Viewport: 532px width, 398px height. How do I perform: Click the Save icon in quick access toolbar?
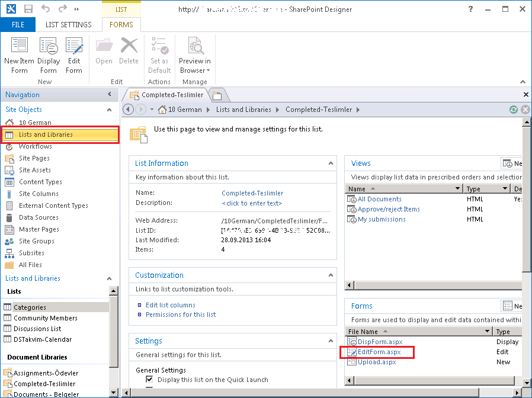click(x=28, y=9)
